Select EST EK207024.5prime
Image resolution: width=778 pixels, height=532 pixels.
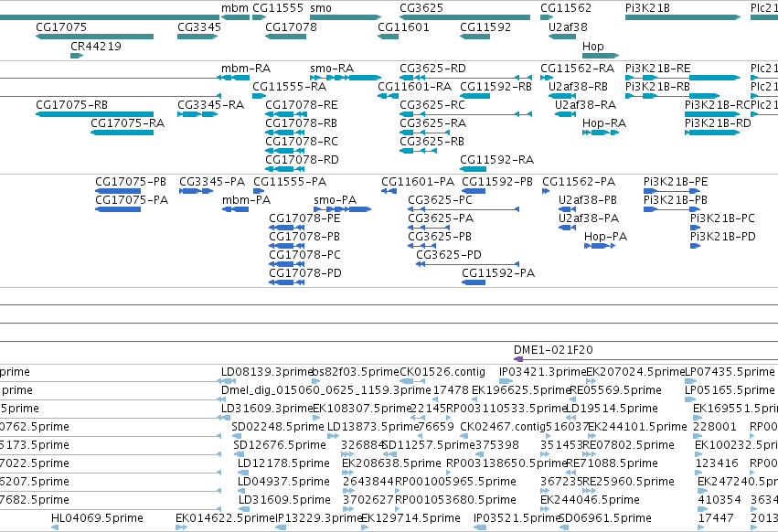(635, 372)
